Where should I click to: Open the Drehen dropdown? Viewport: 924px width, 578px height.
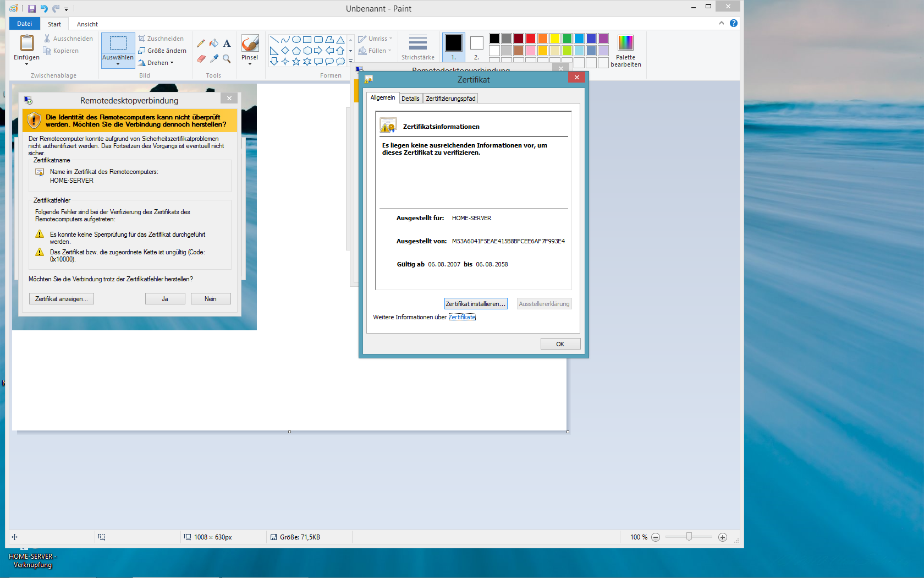[x=157, y=63]
